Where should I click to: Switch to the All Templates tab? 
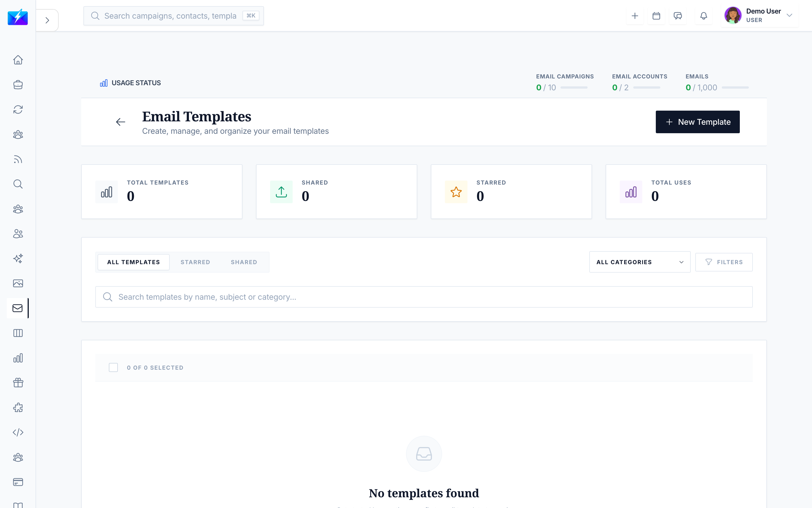point(134,262)
